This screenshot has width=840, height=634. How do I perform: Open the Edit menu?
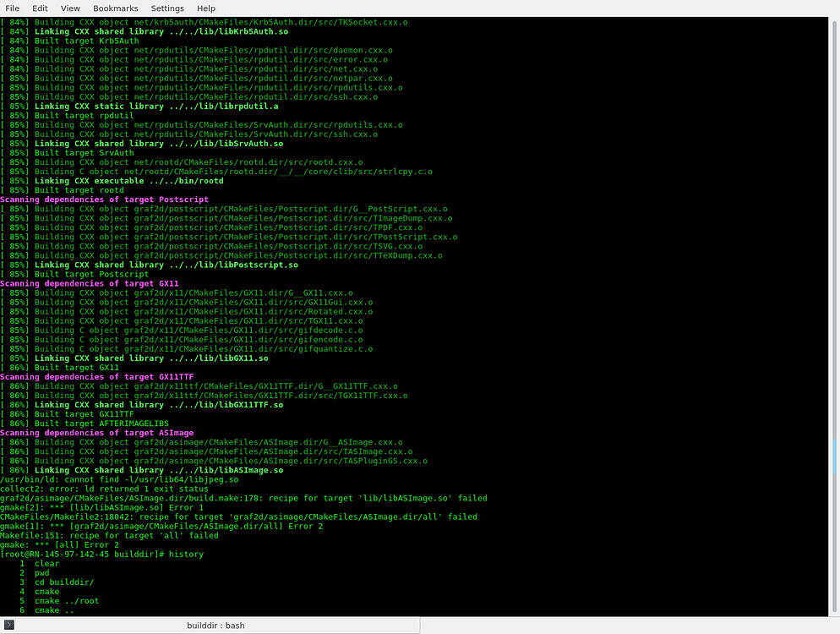(x=40, y=8)
